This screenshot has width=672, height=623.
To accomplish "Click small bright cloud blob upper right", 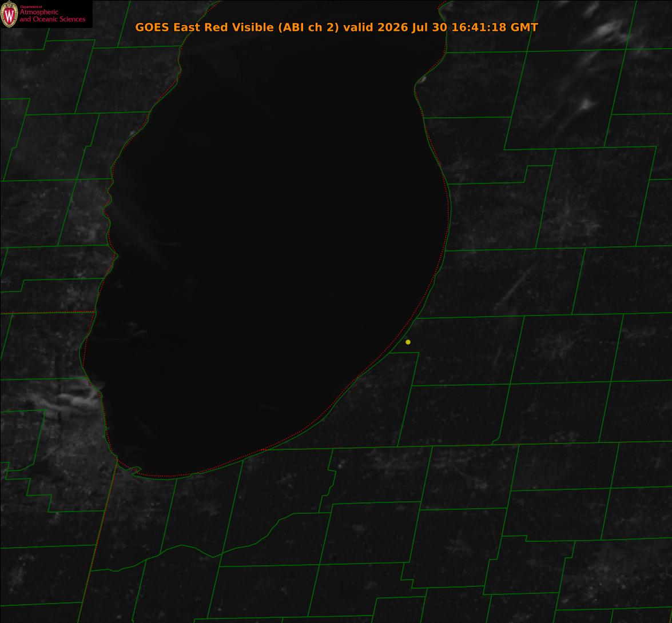I will (x=586, y=104).
